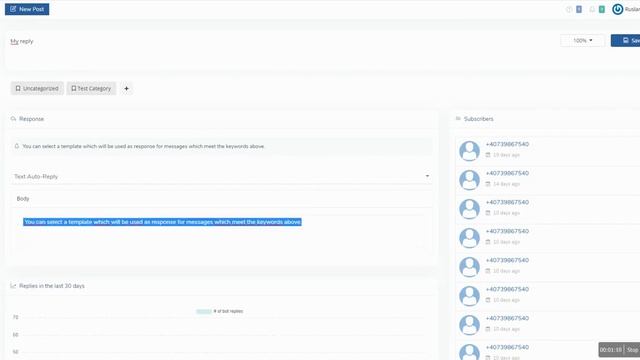The height and width of the screenshot is (360, 640).
Task: Expand the Text Auto-Reply dropdown
Action: pyautogui.click(x=222, y=176)
